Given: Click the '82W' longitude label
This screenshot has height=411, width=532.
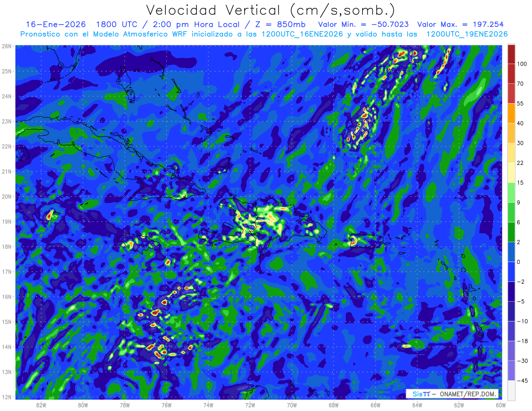Looking at the screenshot, I should click(x=41, y=405).
